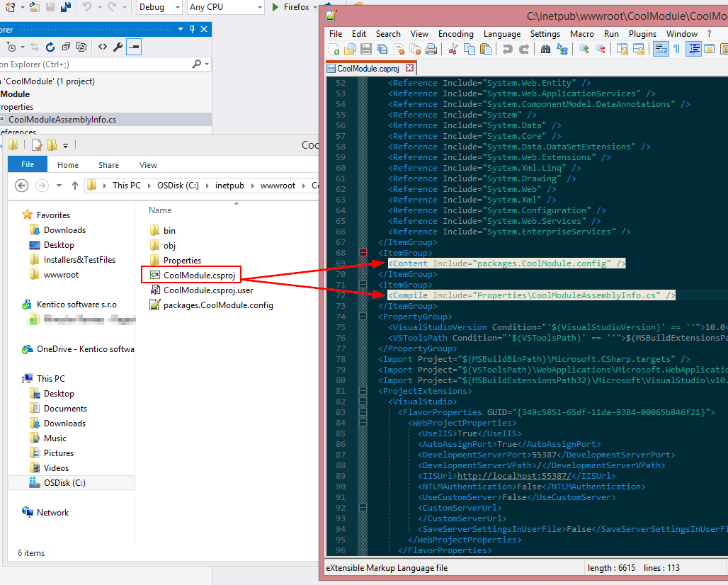Click inetpub in the address breadcrumb

point(229,186)
